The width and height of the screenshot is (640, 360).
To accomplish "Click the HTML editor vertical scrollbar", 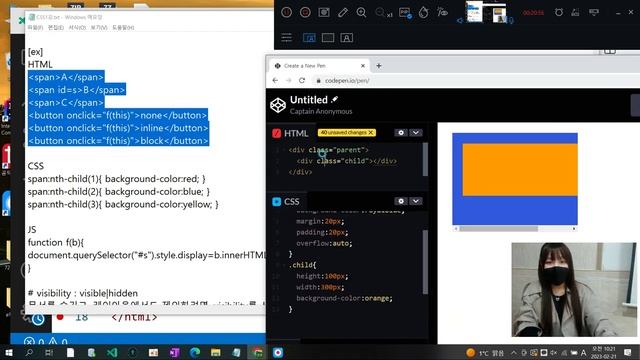I will coord(425,160).
